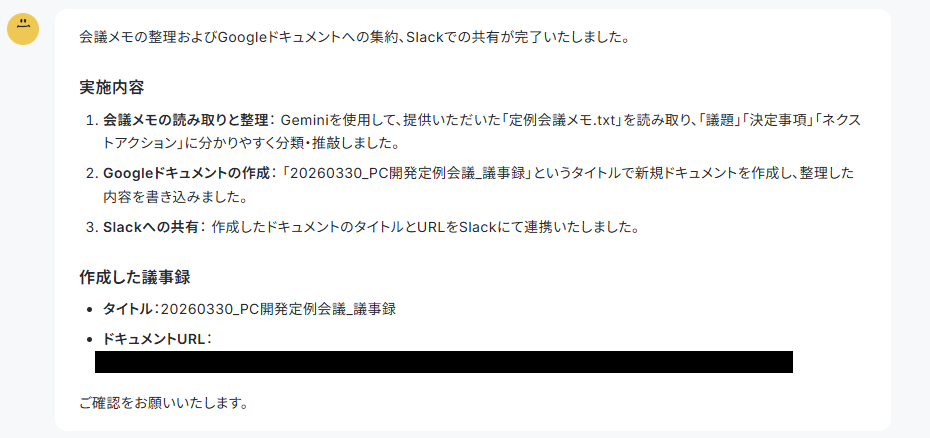Screen dimensions: 930x438
Task: Click the opening summary sentence about Slack sharing
Action: pyautogui.click(x=353, y=38)
